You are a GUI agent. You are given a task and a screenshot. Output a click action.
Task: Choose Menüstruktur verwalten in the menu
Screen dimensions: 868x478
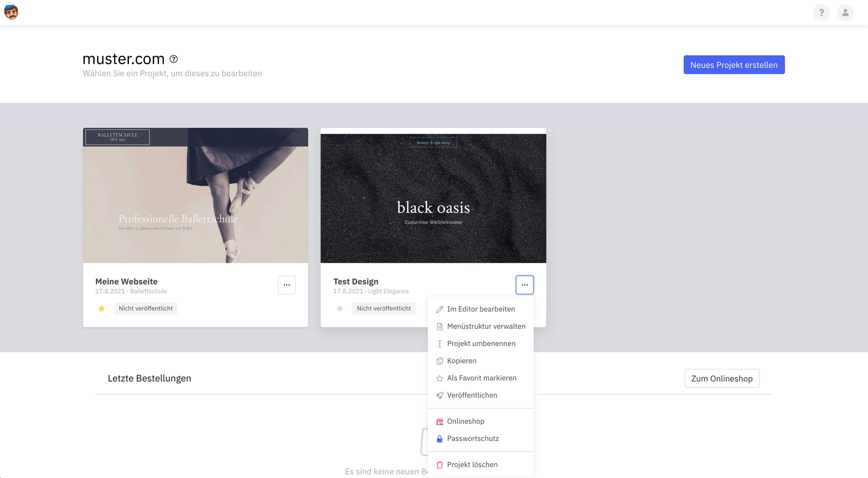coord(480,327)
